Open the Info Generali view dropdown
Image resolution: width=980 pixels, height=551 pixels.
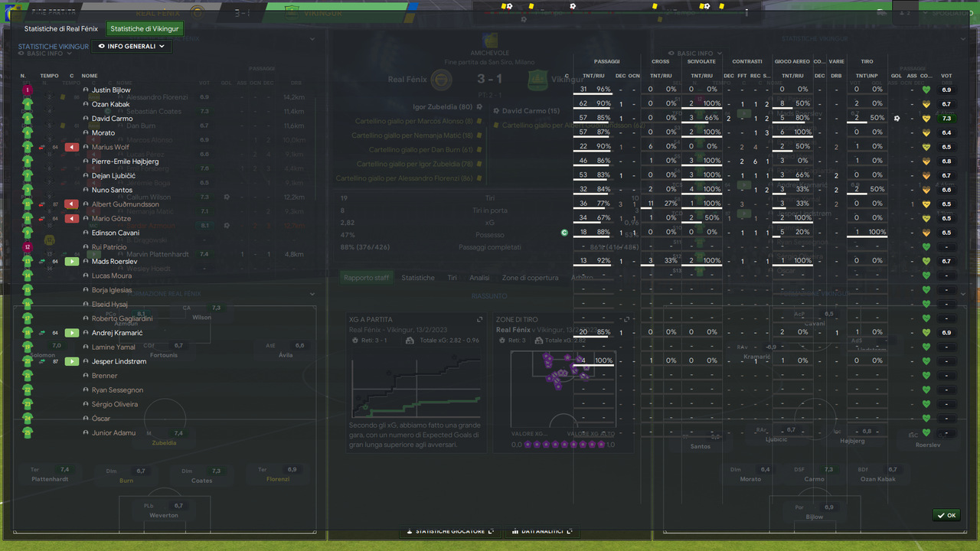pos(131,47)
